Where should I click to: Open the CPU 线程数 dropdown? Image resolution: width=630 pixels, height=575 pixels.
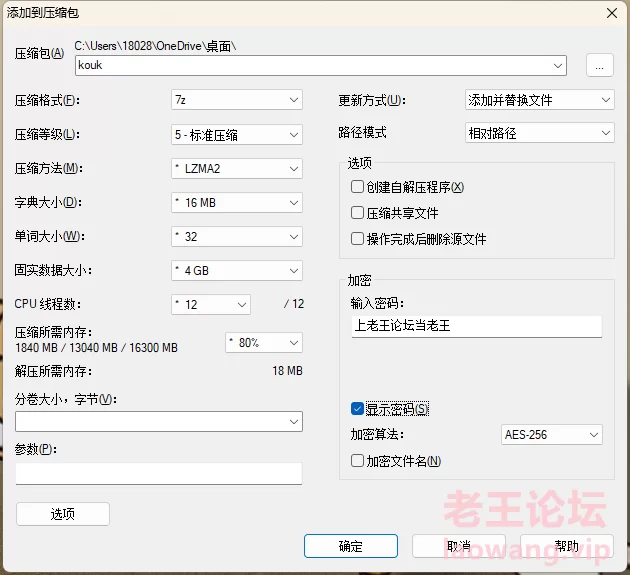coord(211,304)
